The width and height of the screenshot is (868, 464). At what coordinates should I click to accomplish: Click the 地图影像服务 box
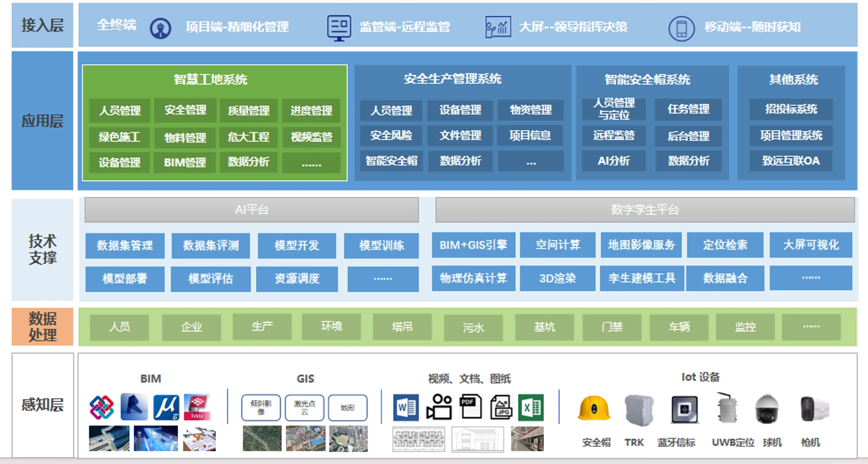pos(641,245)
